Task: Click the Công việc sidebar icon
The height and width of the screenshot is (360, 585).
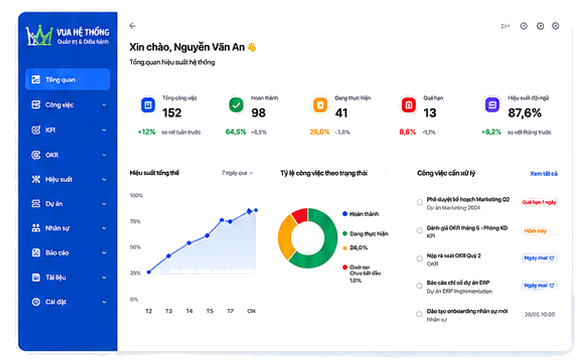Action: pyautogui.click(x=36, y=105)
